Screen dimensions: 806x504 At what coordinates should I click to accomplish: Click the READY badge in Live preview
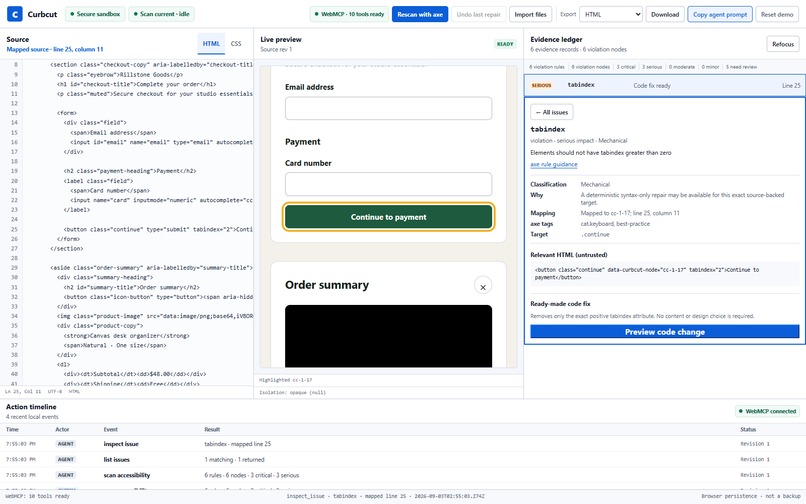pyautogui.click(x=505, y=44)
